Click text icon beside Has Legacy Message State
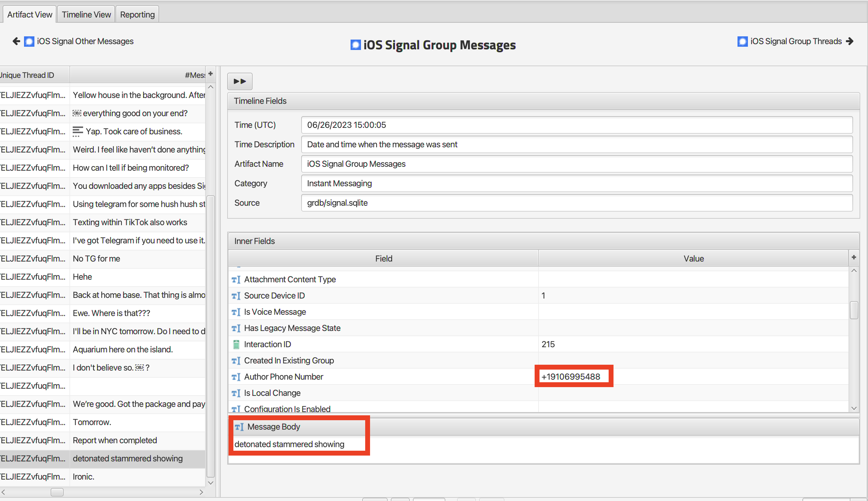 pyautogui.click(x=236, y=328)
